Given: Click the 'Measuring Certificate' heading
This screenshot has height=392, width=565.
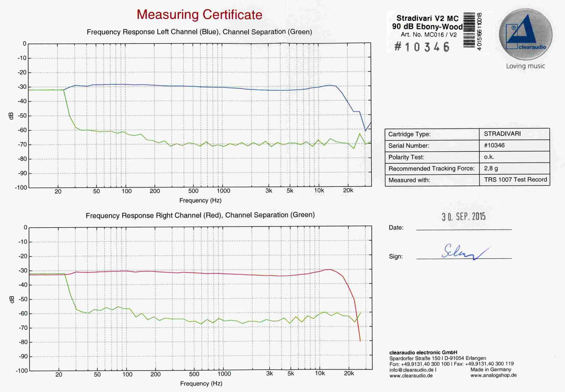Looking at the screenshot, I should [x=199, y=15].
